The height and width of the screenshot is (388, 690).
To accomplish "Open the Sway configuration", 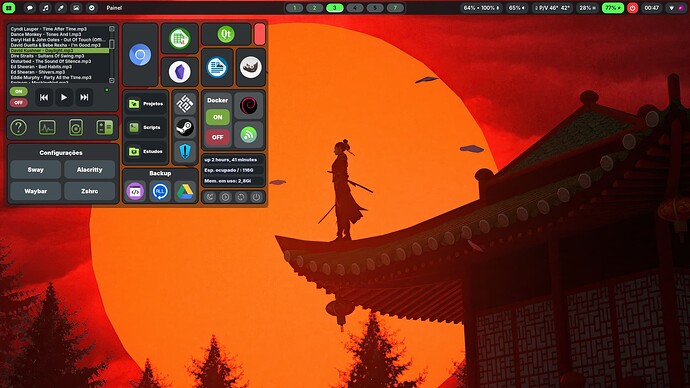I will point(36,169).
